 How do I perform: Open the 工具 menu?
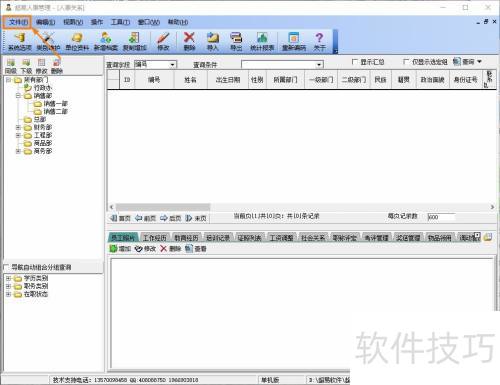point(120,22)
